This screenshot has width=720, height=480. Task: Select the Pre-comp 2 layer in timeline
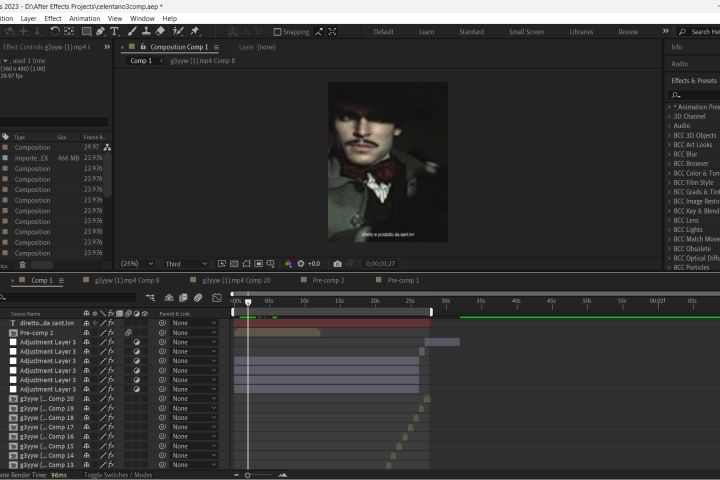point(36,333)
